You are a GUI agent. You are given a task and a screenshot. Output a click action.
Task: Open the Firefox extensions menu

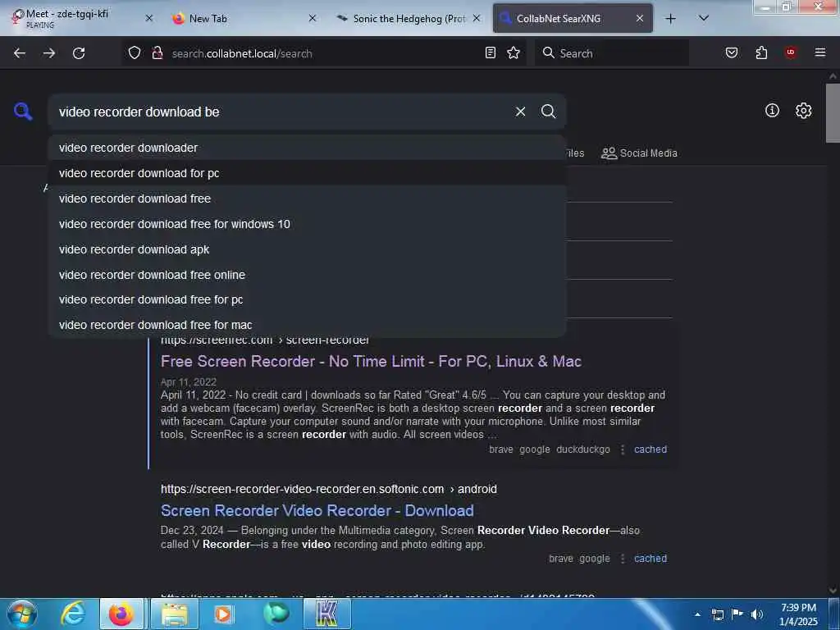coord(761,52)
